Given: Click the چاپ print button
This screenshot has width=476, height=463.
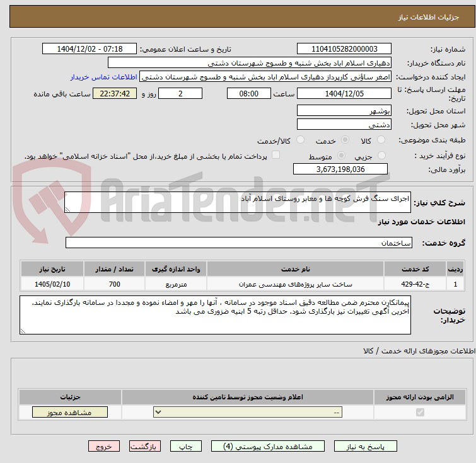Looking at the screenshot, I should click(186, 447).
